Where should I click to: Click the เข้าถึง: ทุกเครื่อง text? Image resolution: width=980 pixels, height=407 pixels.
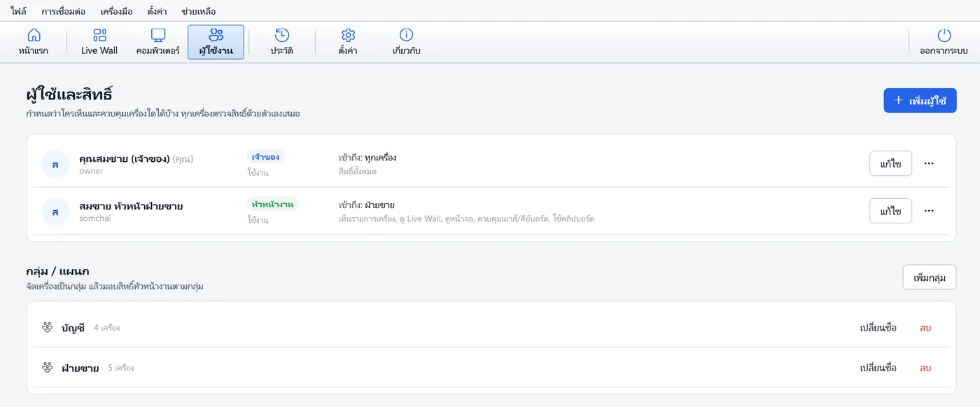point(367,158)
